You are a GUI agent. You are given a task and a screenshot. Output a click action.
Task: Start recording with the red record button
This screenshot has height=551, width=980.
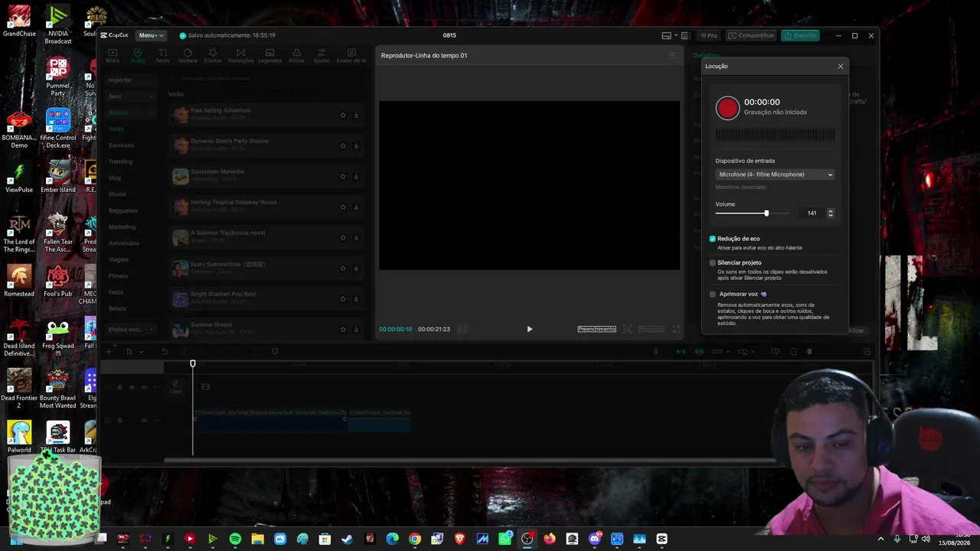(x=727, y=108)
